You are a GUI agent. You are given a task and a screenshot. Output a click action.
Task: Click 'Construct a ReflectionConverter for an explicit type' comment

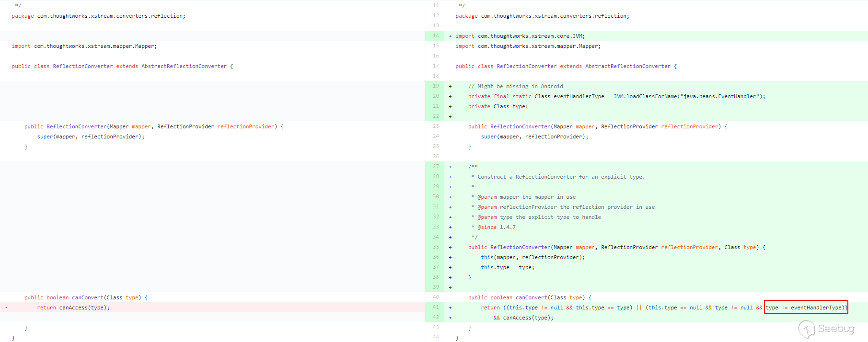click(560, 177)
